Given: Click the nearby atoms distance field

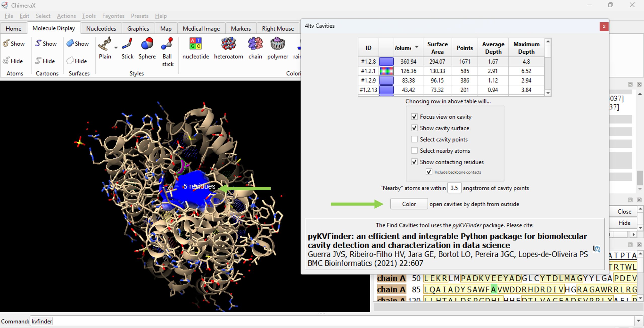Looking at the screenshot, I should point(454,188).
